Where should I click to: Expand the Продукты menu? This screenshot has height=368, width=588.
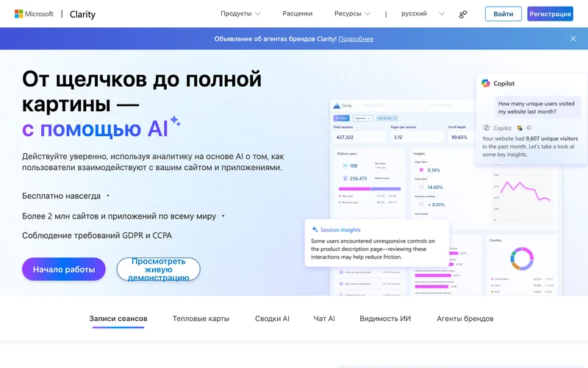[240, 13]
